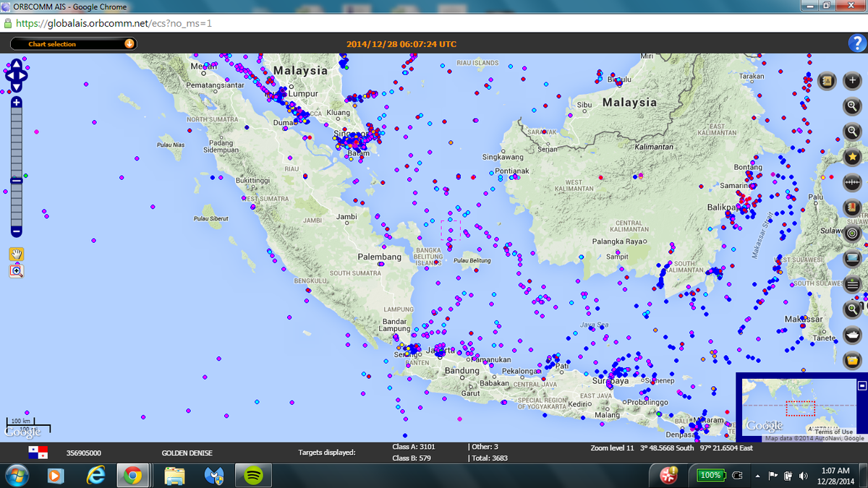
Task: Click the Class A: 3101 count
Action: (x=413, y=447)
